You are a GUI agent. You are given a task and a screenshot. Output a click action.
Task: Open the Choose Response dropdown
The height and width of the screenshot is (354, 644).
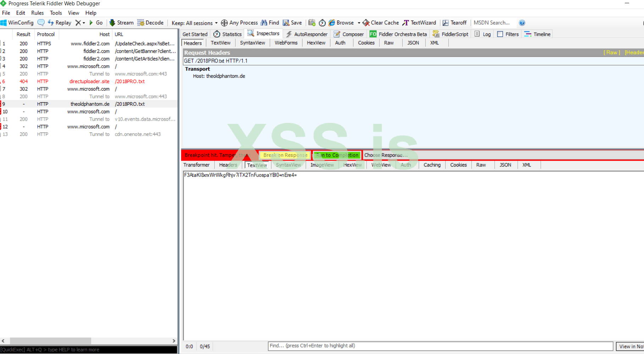[x=386, y=155]
